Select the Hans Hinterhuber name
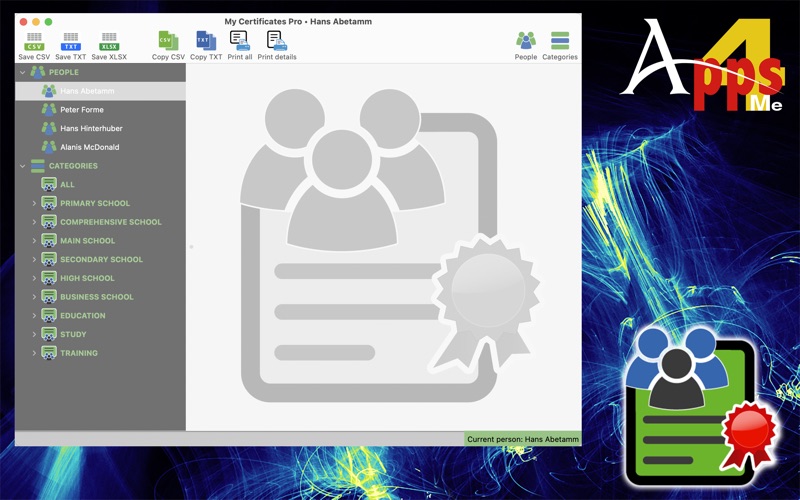Screen dimensions: 800x500 pyautogui.click(x=91, y=129)
